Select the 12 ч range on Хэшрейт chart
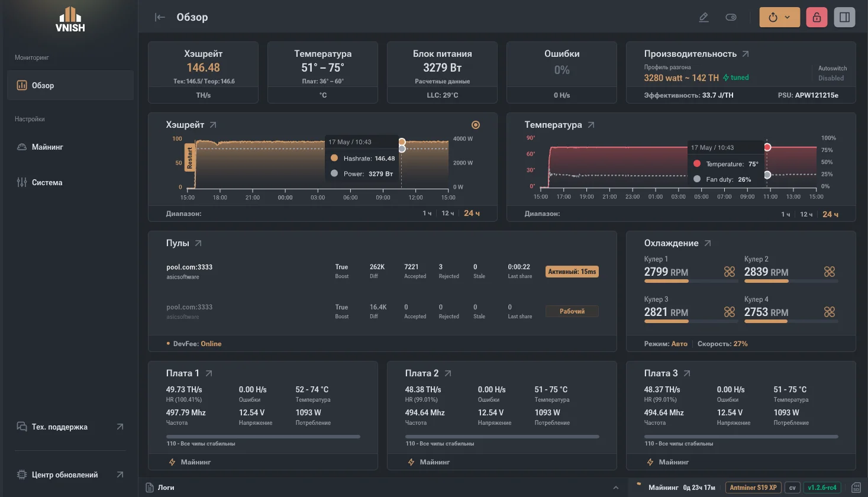The height and width of the screenshot is (497, 868). (447, 214)
